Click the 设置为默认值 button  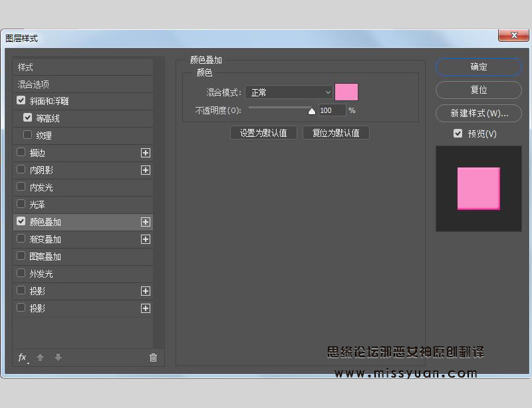[x=263, y=132]
